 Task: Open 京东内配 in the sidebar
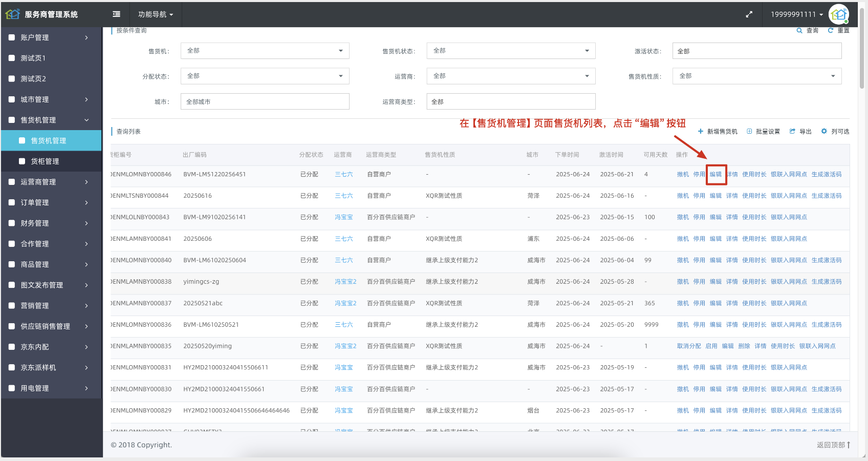pyautogui.click(x=51, y=347)
